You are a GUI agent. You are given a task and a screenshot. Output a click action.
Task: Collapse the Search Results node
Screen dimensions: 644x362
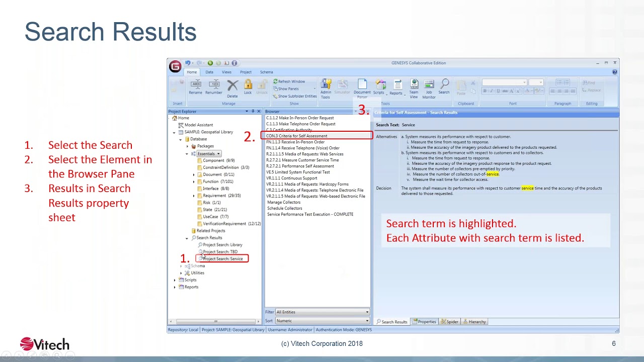click(x=187, y=238)
